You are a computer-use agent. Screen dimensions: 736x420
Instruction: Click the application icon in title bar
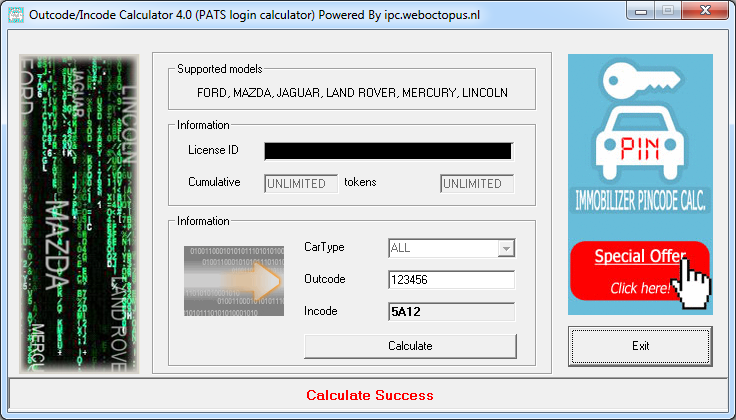(15, 15)
